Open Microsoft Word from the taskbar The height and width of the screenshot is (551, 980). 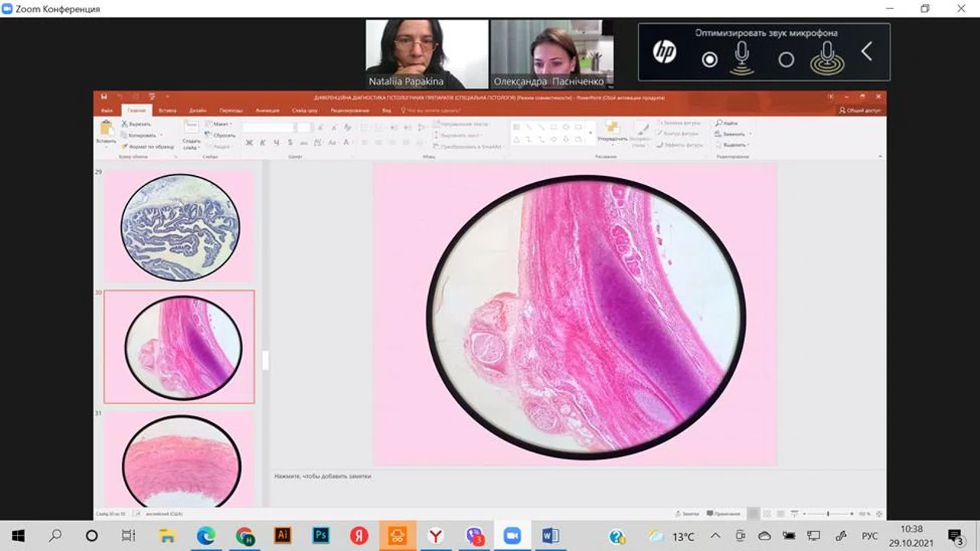pyautogui.click(x=550, y=536)
